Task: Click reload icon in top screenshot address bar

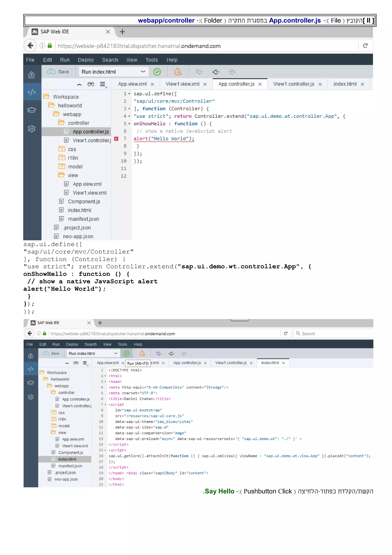Action: (x=365, y=45)
